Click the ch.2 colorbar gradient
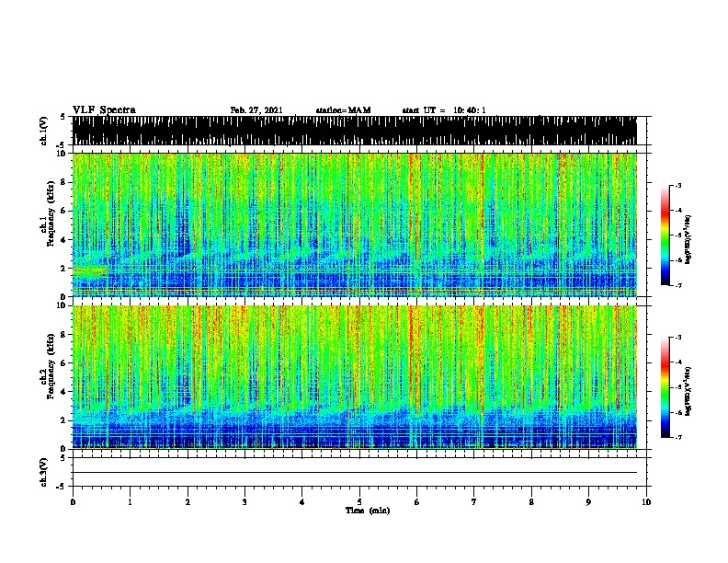728x563 pixels. 665,387
